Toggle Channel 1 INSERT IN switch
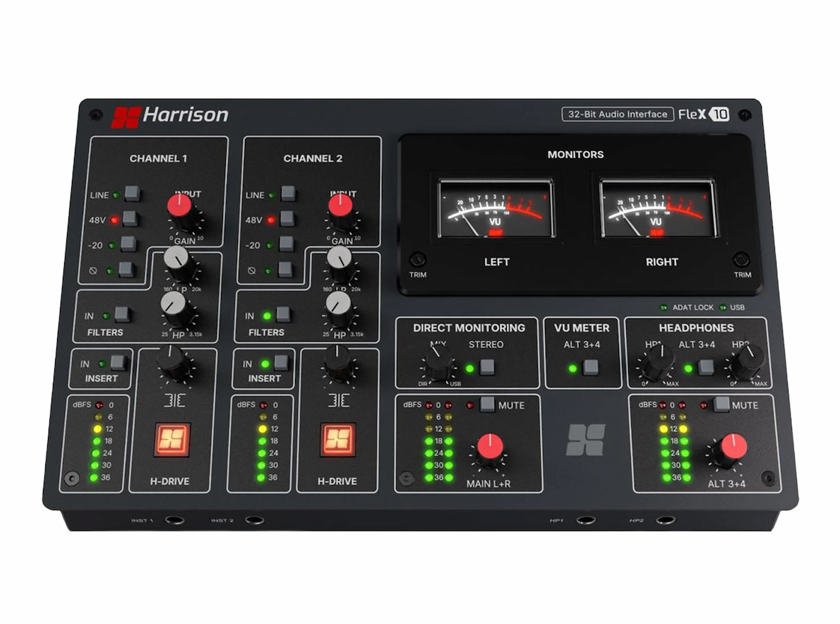This screenshot has width=840, height=624. tap(118, 363)
